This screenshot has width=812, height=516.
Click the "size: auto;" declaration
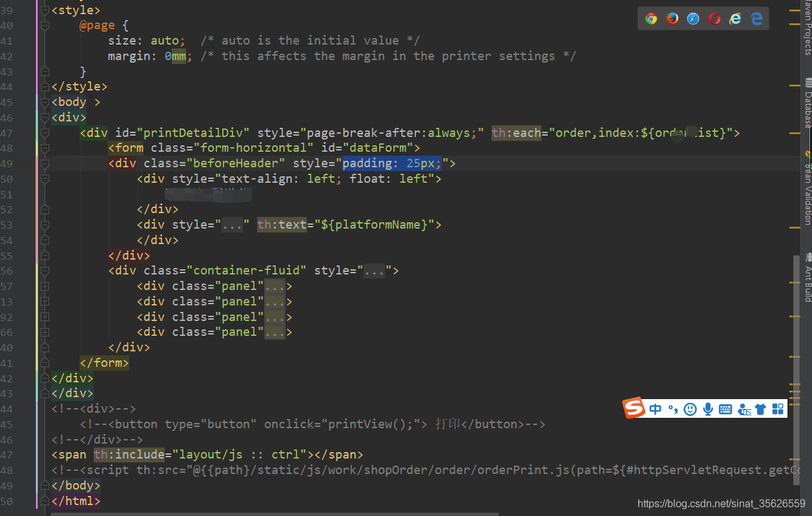(147, 41)
